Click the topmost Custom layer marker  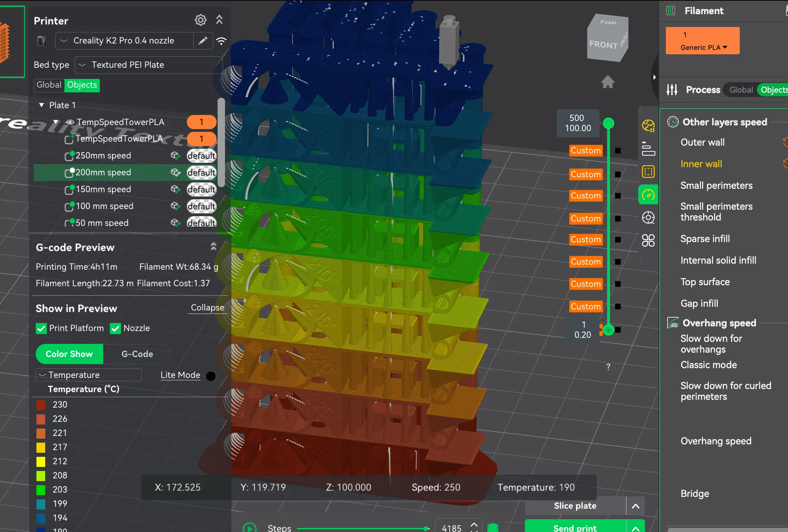(x=586, y=150)
